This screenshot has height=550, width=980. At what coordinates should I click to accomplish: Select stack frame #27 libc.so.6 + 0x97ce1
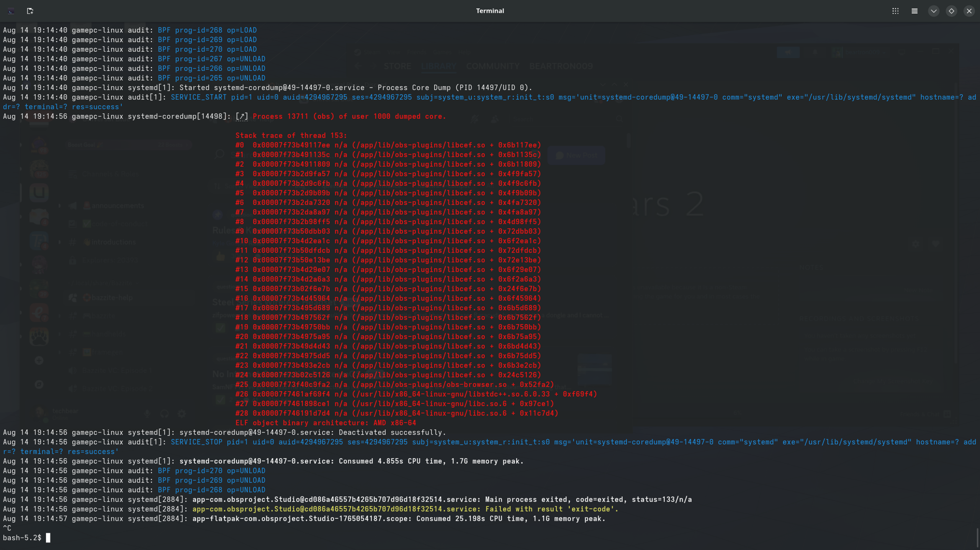pos(394,404)
